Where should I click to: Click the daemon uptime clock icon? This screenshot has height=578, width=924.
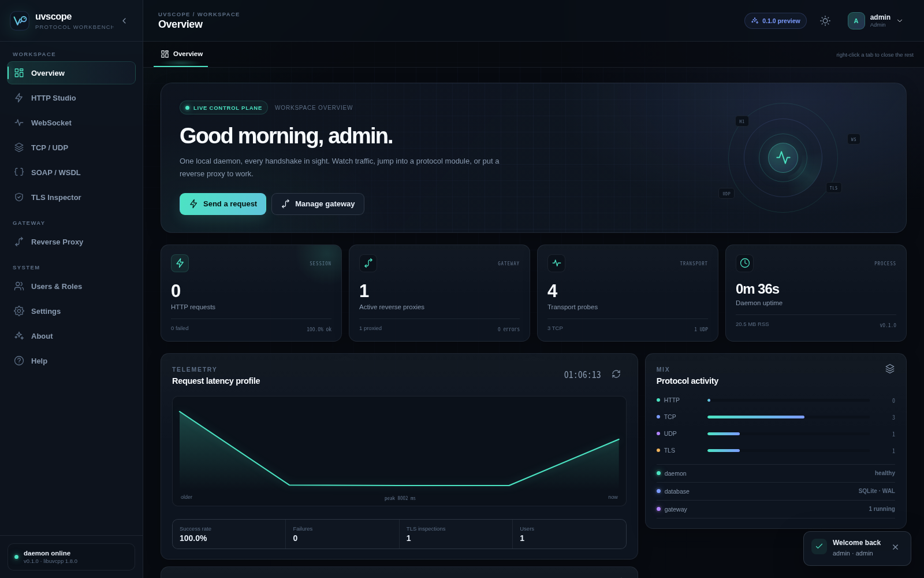click(744, 263)
